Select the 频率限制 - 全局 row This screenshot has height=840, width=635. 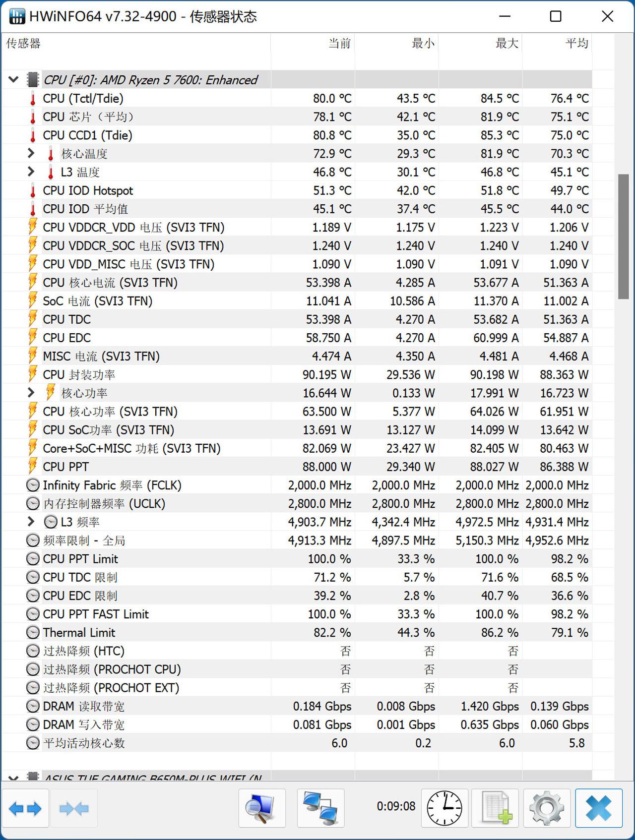[x=297, y=540]
